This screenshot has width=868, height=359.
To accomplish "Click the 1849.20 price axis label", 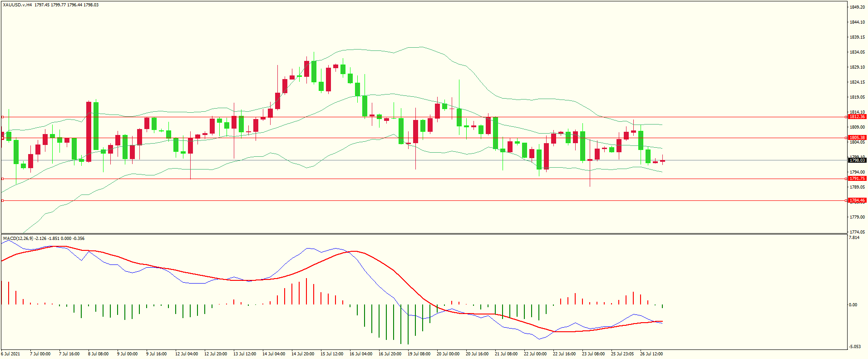I will click(857, 7).
